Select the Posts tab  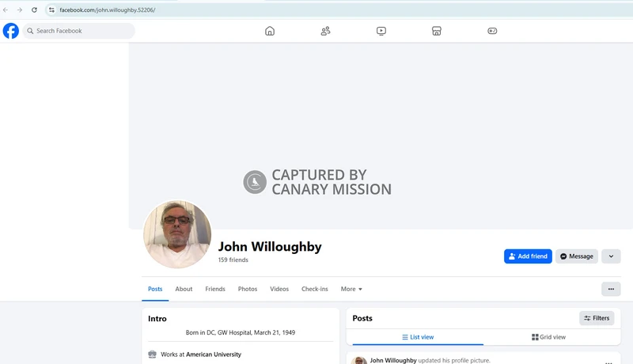coord(155,289)
